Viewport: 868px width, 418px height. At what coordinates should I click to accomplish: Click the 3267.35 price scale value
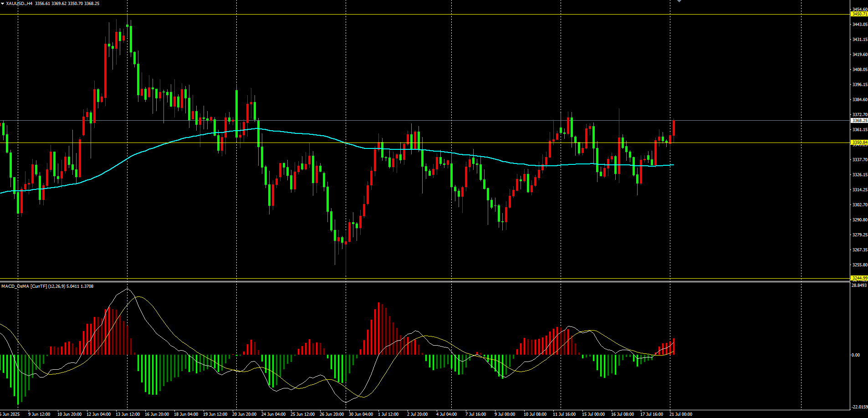(x=860, y=250)
